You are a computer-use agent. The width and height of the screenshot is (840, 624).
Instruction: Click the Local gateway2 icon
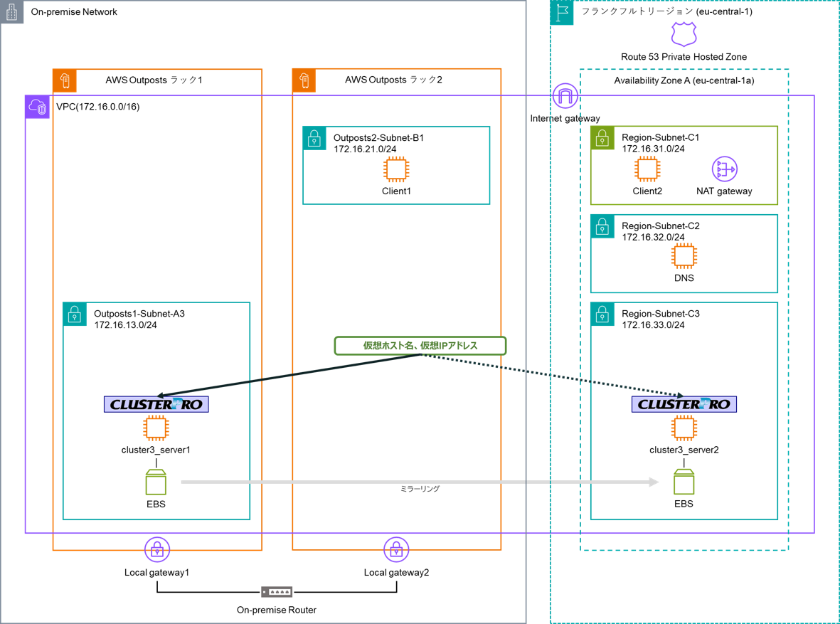pos(396,550)
